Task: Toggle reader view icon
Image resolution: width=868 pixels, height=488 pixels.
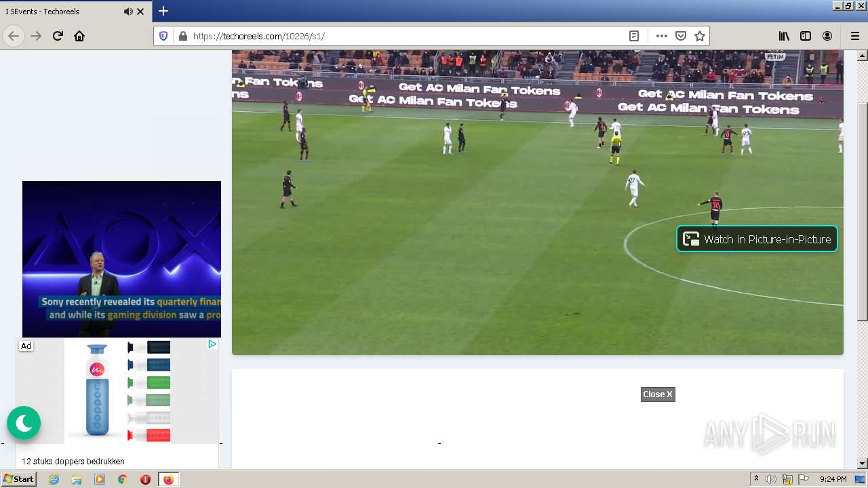Action: 634,36
